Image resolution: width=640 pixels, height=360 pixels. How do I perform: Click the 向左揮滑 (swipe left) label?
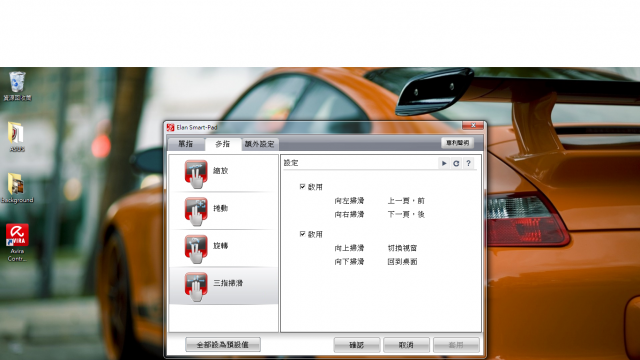coord(349,201)
